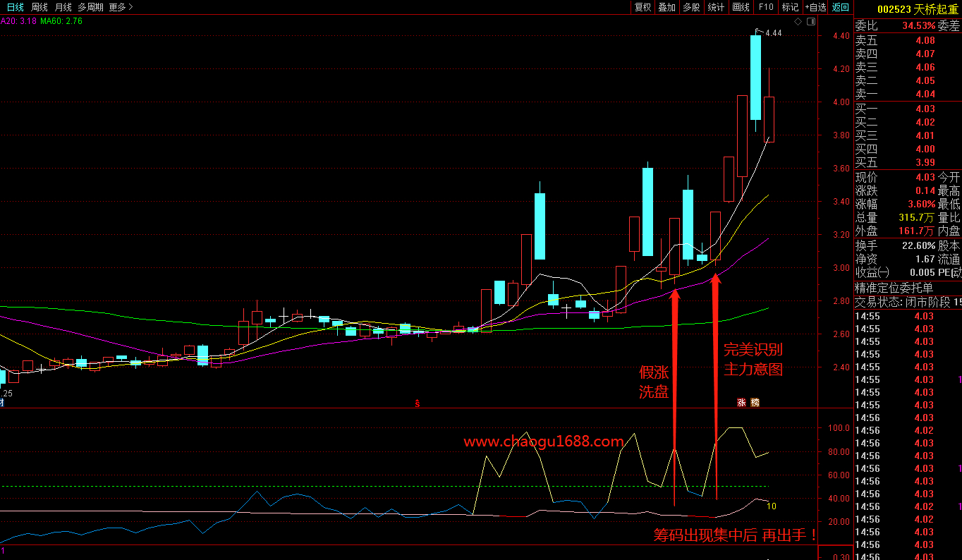Open the 多股 multi-stock view
Screen dimensions: 962x560
(691, 7)
